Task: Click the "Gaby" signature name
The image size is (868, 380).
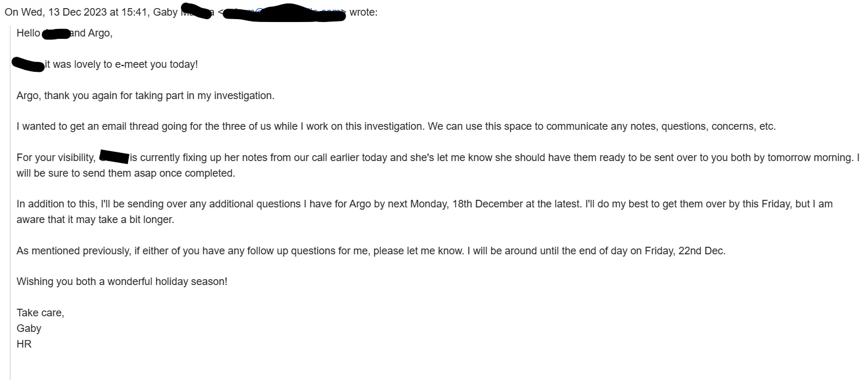Action: point(29,328)
